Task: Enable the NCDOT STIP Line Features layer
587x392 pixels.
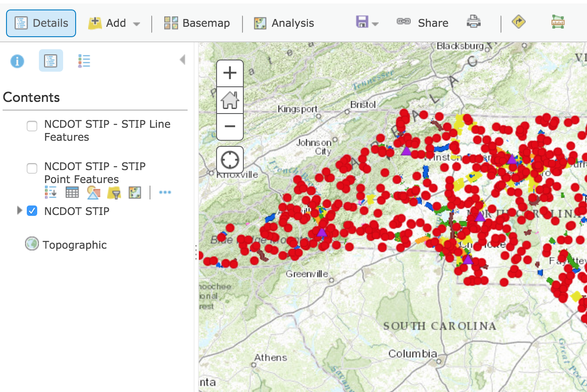Action: [x=32, y=126]
